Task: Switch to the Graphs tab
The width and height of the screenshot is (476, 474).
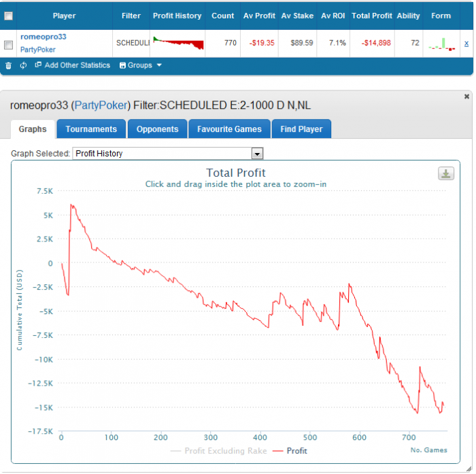Action: point(33,129)
